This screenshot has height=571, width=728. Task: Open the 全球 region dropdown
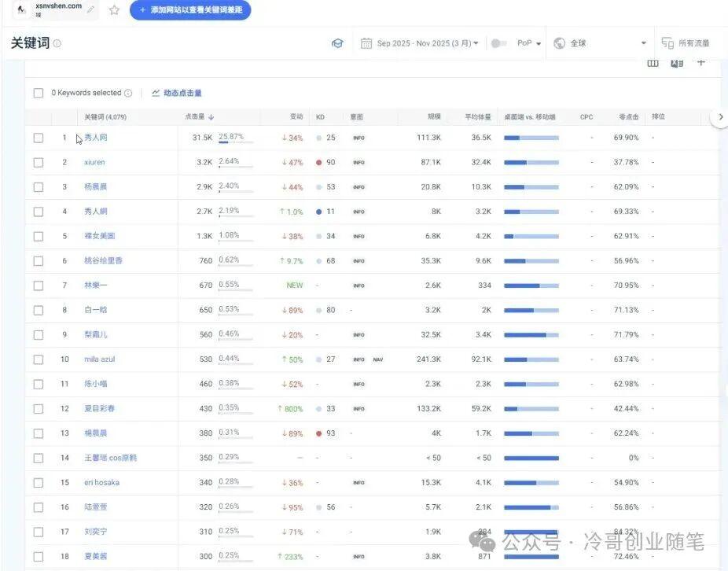[601, 43]
